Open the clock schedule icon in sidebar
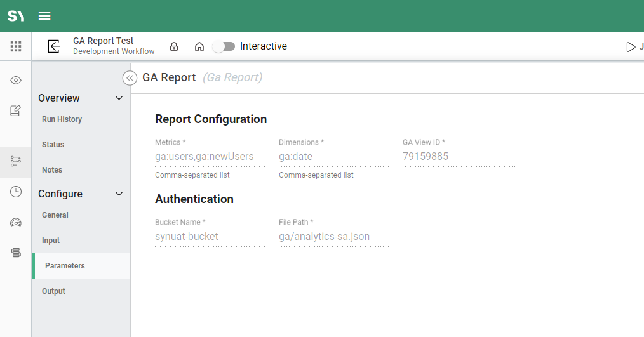This screenshot has width=644, height=337. coord(16,192)
